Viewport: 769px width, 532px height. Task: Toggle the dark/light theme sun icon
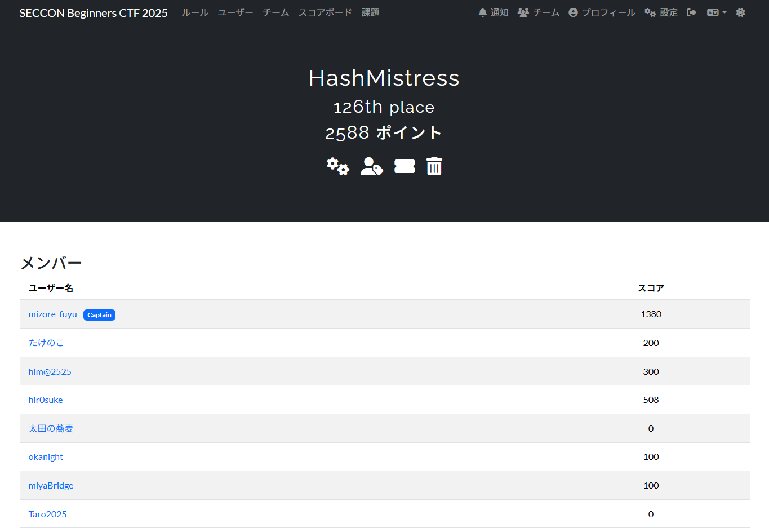coord(740,12)
